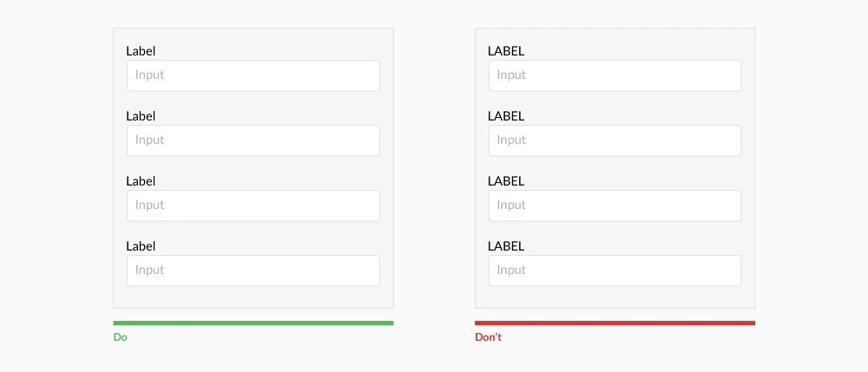Click the last input in the Don't form
The image size is (868, 372).
615,271
